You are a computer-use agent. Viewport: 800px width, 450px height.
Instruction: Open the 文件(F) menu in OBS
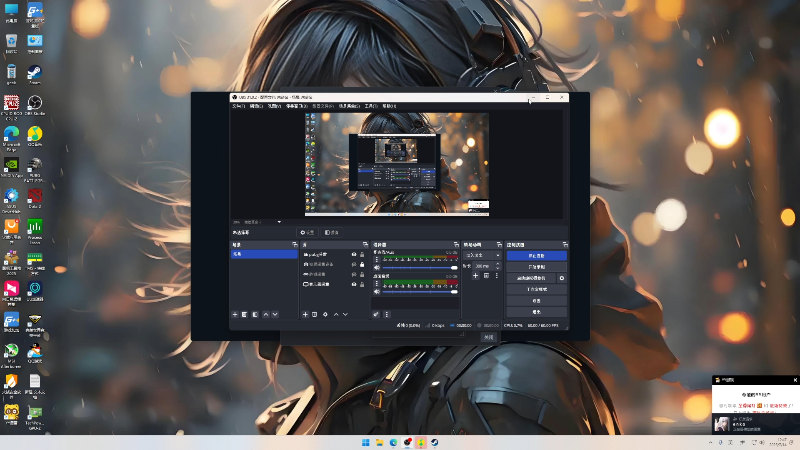[238, 106]
